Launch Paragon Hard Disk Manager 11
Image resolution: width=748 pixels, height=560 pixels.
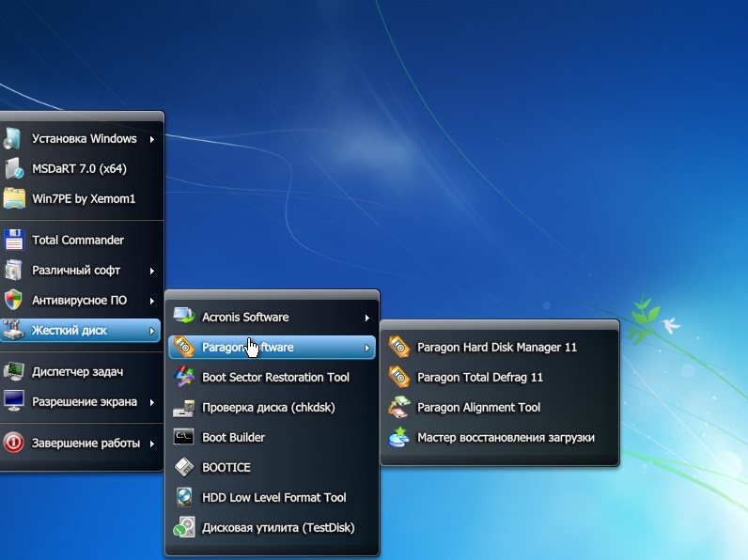[x=496, y=348]
